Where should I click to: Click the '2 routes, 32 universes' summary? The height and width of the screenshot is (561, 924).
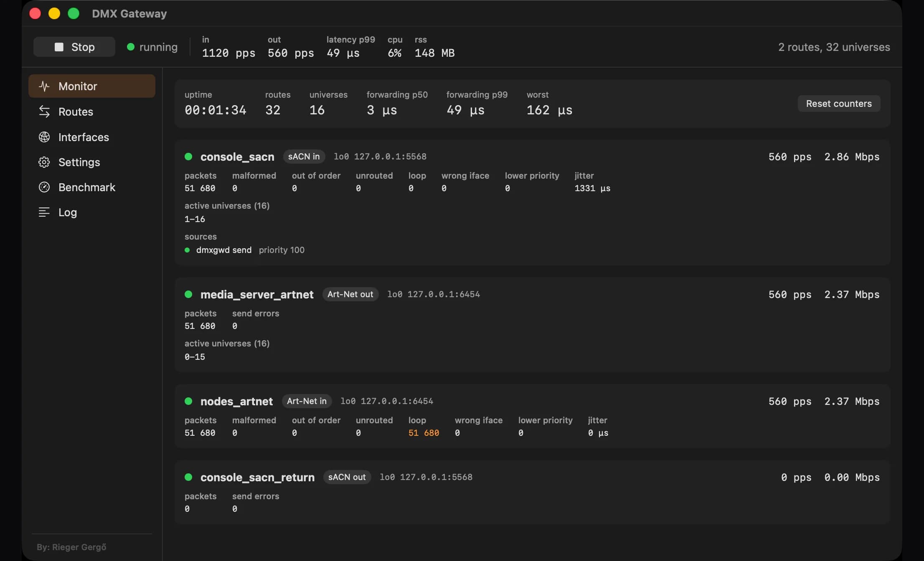click(x=834, y=47)
